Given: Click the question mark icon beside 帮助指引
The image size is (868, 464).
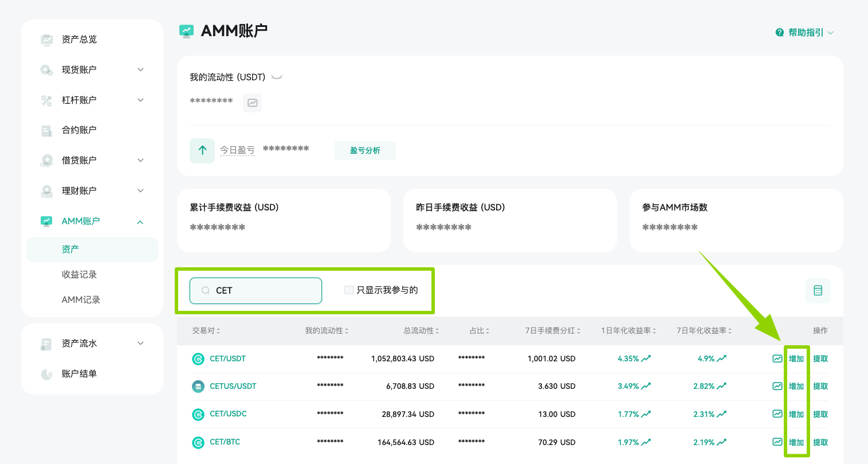Looking at the screenshot, I should (x=779, y=32).
